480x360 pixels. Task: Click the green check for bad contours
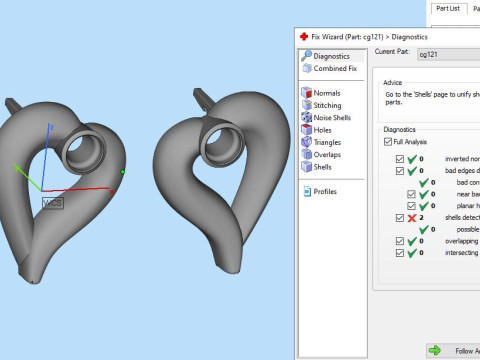click(424, 182)
